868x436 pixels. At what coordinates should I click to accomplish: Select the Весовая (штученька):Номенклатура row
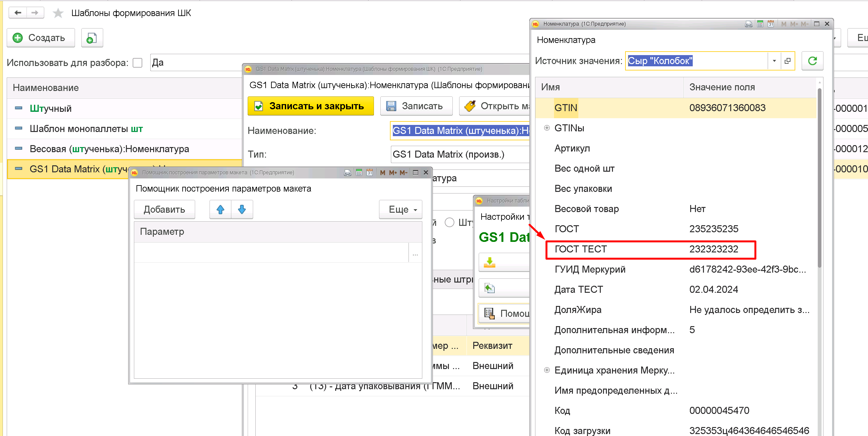pyautogui.click(x=125, y=149)
